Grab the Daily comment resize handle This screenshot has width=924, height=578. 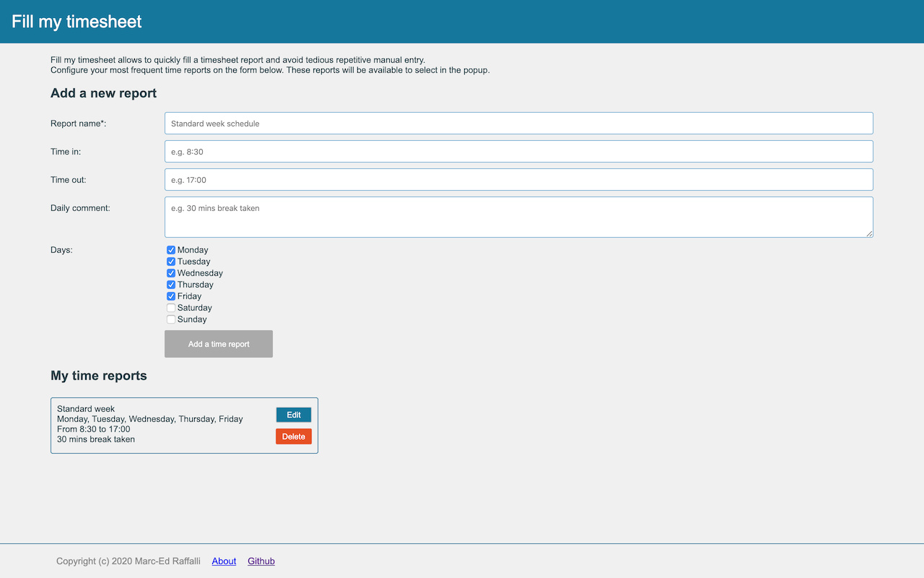(x=869, y=233)
